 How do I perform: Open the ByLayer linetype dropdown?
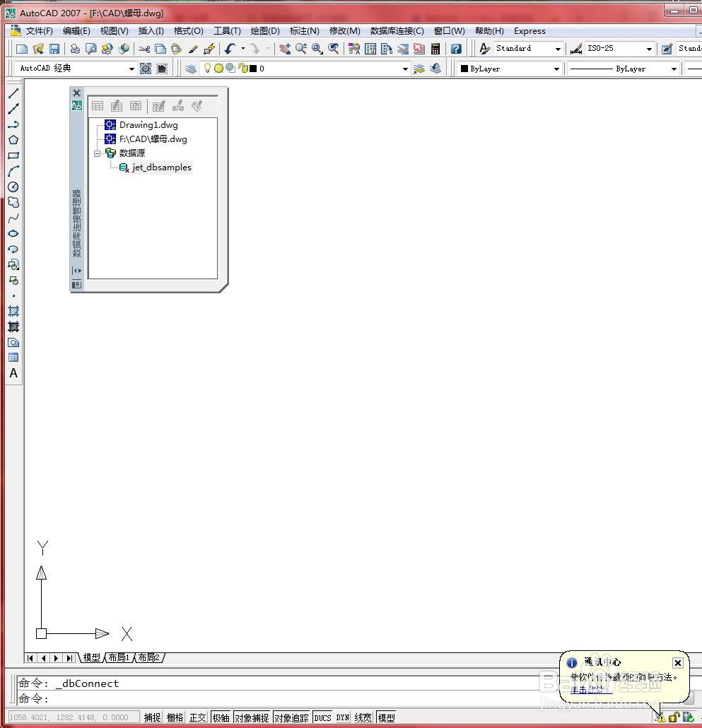click(674, 69)
